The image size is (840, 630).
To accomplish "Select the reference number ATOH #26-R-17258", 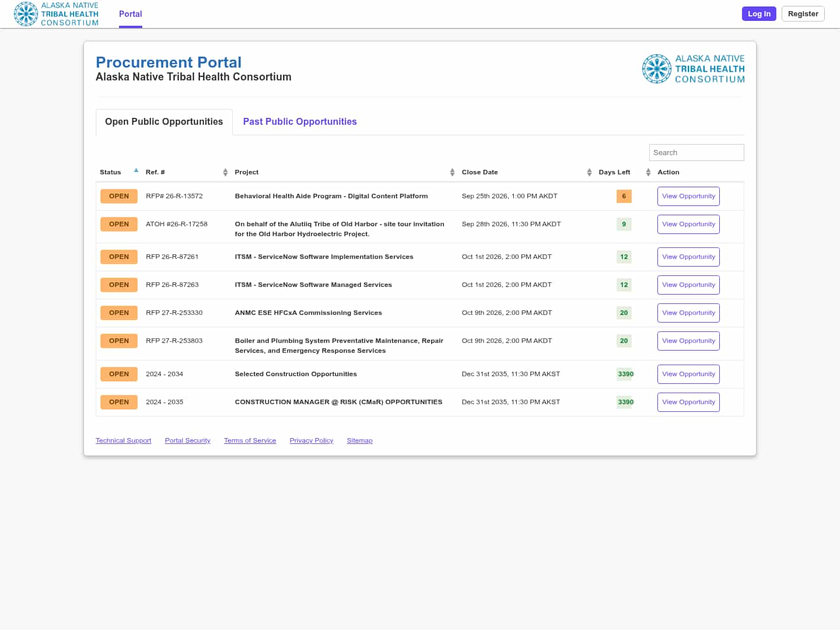I will 177,224.
